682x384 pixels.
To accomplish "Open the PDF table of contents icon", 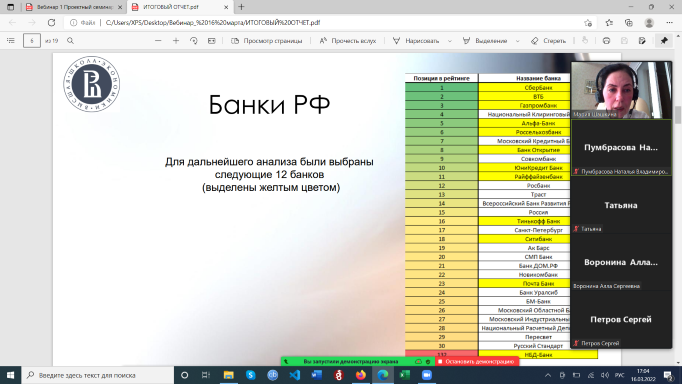I will pyautogui.click(x=11, y=40).
